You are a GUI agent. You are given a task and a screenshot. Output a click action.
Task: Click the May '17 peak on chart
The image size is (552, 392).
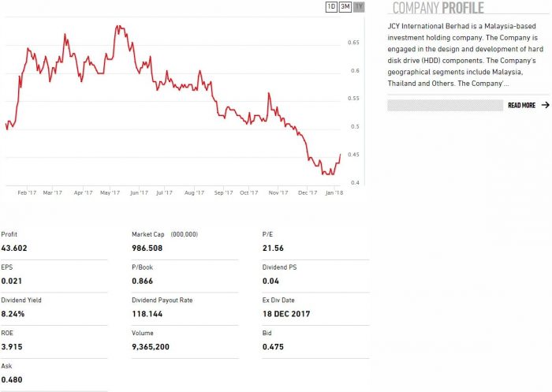[x=117, y=26]
